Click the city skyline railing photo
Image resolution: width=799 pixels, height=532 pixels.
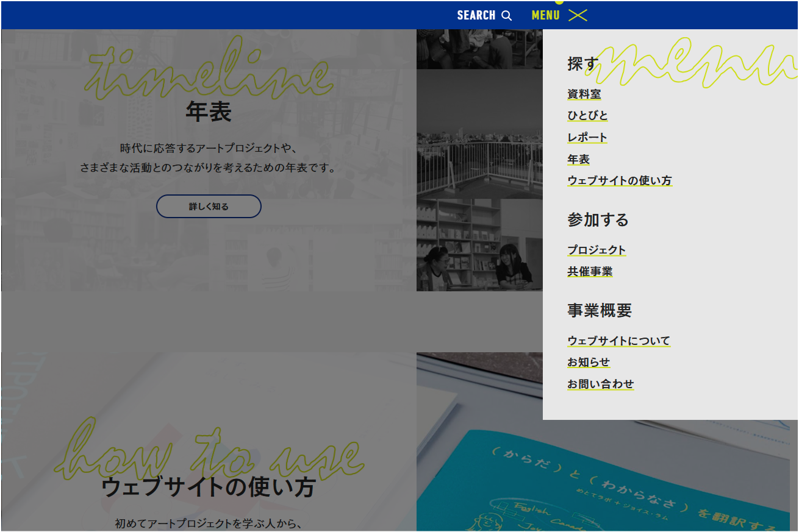click(x=479, y=134)
